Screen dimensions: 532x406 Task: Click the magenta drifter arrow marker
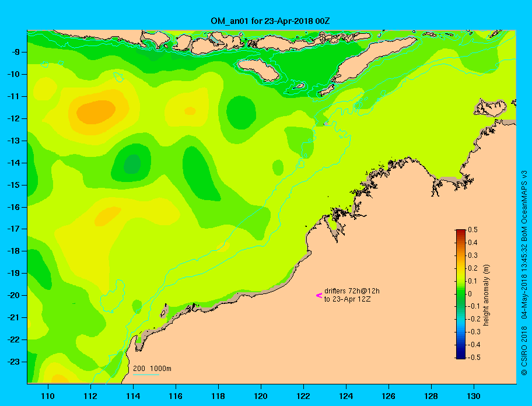click(x=319, y=295)
